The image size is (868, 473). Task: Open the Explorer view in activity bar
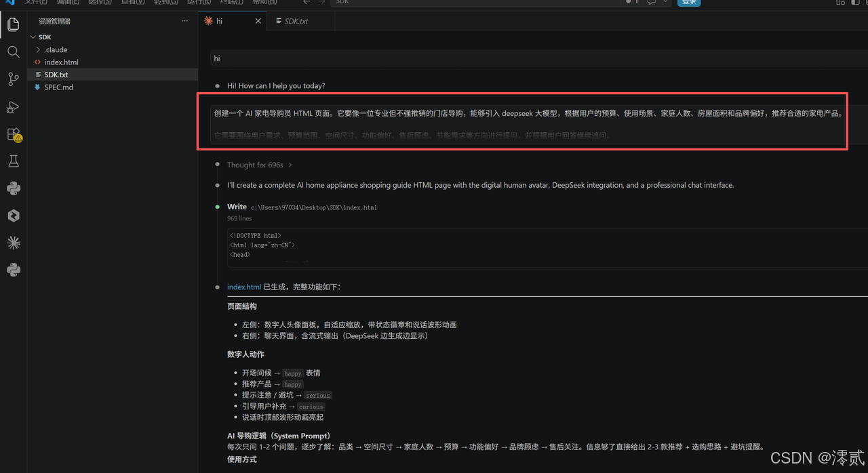coord(14,25)
